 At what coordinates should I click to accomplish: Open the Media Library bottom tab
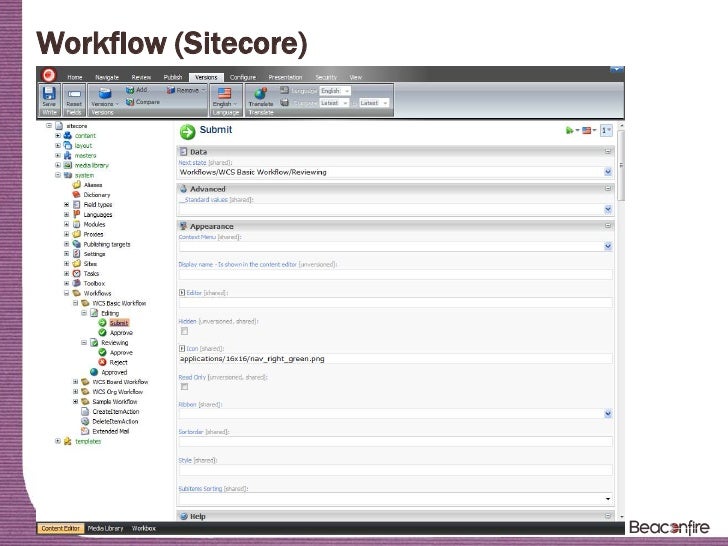point(105,528)
